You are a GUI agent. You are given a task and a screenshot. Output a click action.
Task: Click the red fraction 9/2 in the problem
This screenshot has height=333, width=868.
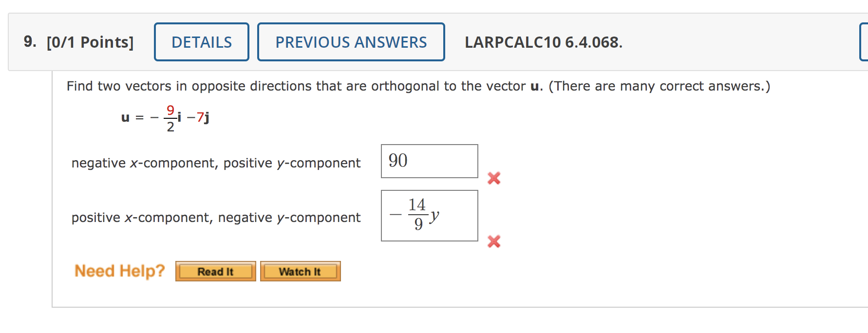point(171,117)
